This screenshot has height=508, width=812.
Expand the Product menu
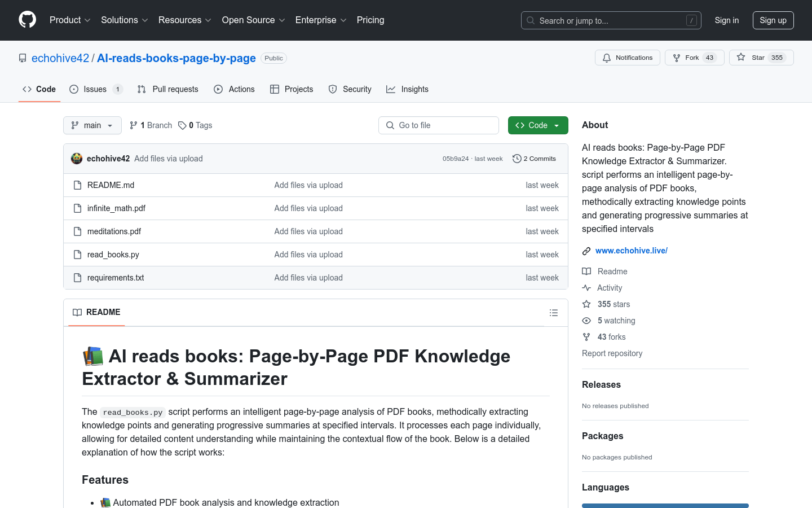click(x=70, y=20)
